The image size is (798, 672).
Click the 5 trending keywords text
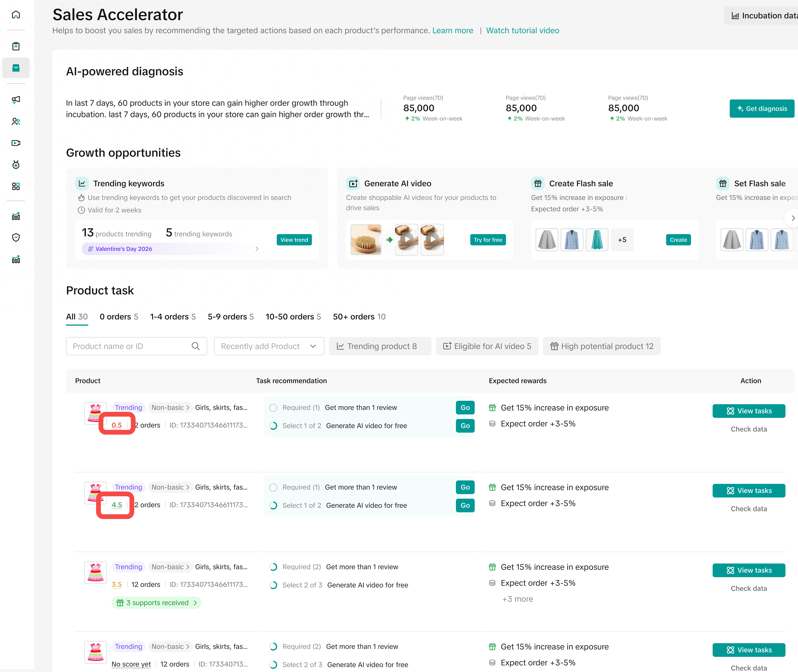[199, 233]
